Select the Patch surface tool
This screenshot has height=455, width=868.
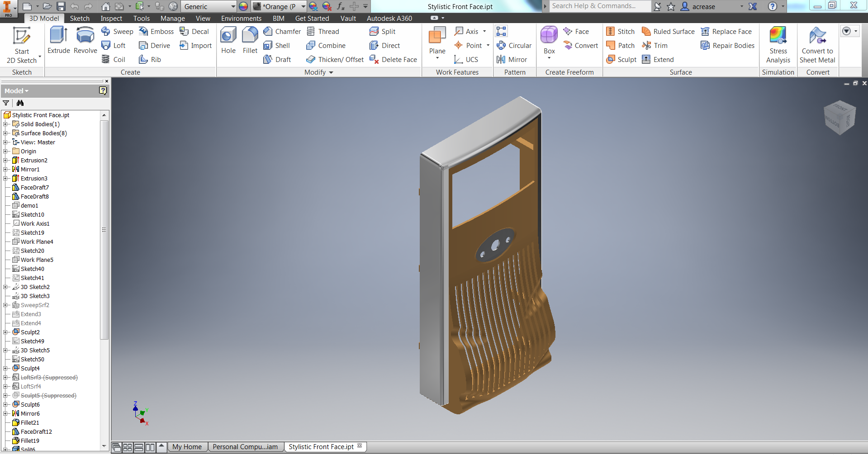click(x=620, y=45)
